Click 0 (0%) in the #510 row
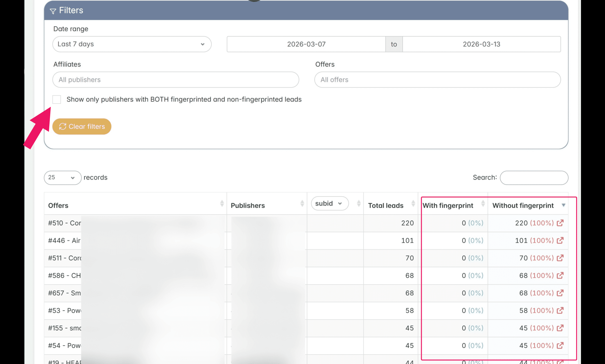The height and width of the screenshot is (364, 605). tap(473, 223)
